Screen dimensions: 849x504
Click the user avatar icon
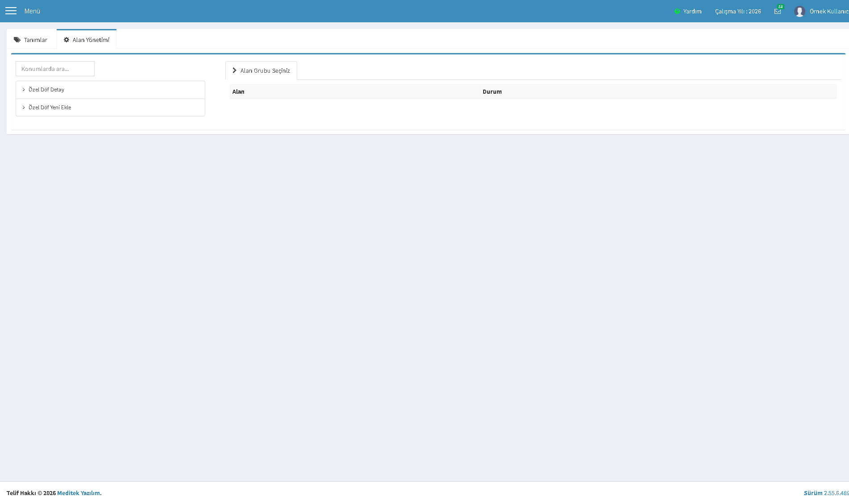[x=799, y=11]
